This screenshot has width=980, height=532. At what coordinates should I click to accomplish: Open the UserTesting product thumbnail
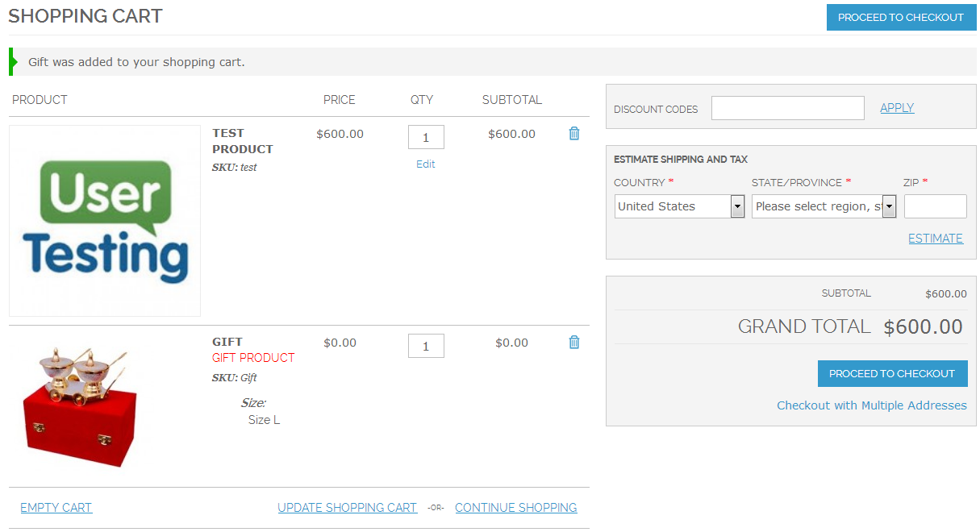coord(105,220)
